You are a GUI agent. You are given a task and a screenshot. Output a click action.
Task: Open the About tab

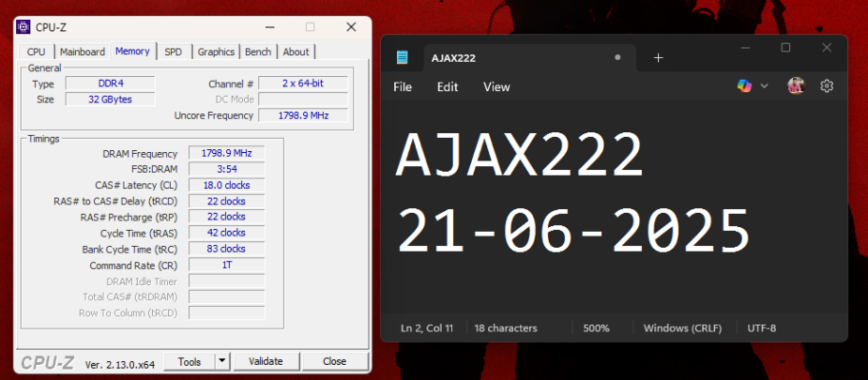(x=295, y=51)
